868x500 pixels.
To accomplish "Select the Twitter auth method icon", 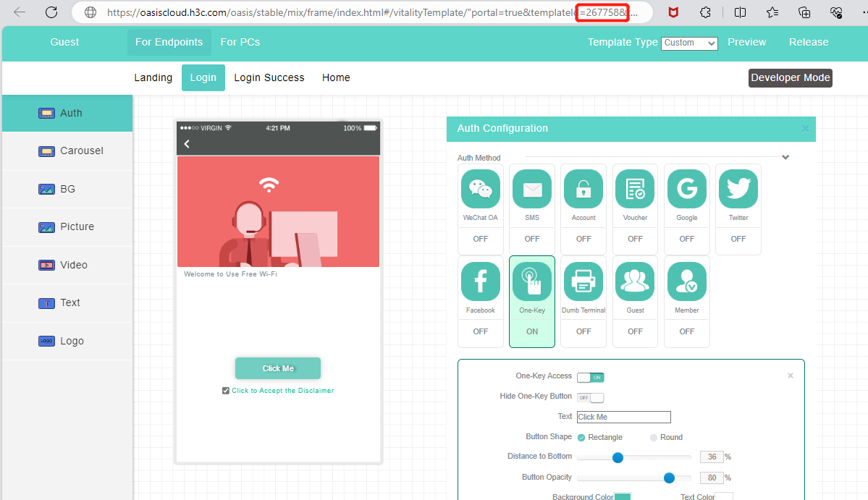I will coord(738,189).
